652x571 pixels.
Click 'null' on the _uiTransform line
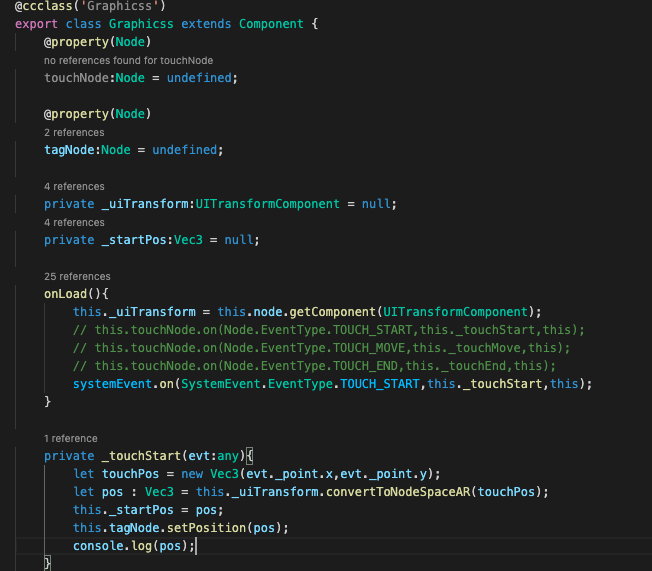pos(376,204)
